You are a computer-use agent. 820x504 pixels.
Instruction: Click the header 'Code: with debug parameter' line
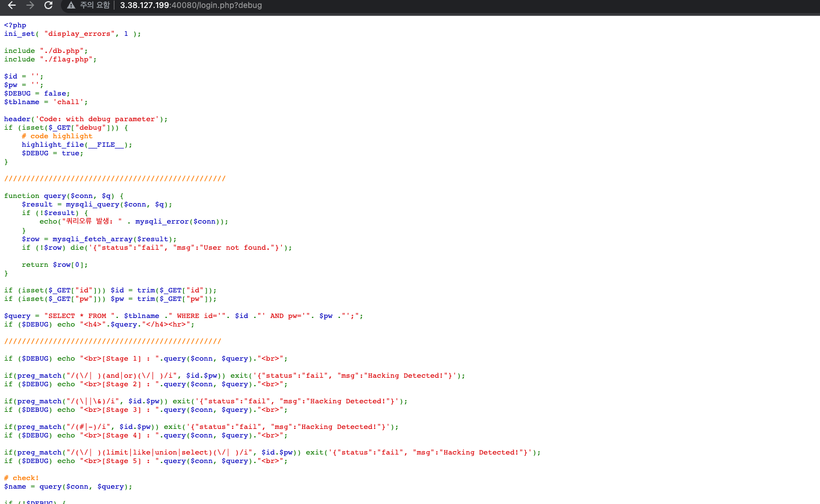pos(86,119)
